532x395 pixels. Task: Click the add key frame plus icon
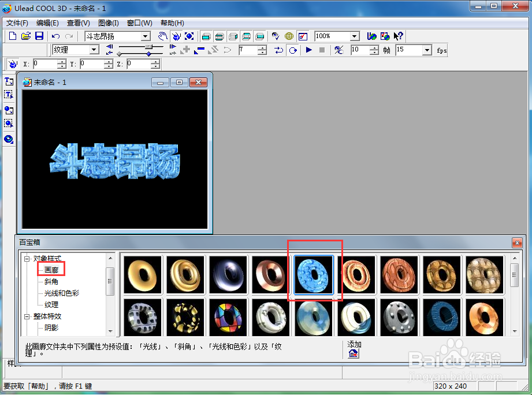click(185, 50)
